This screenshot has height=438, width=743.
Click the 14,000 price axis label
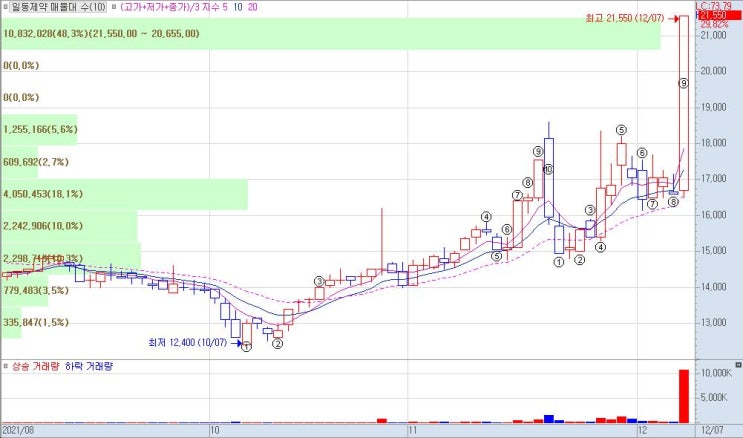[713, 286]
